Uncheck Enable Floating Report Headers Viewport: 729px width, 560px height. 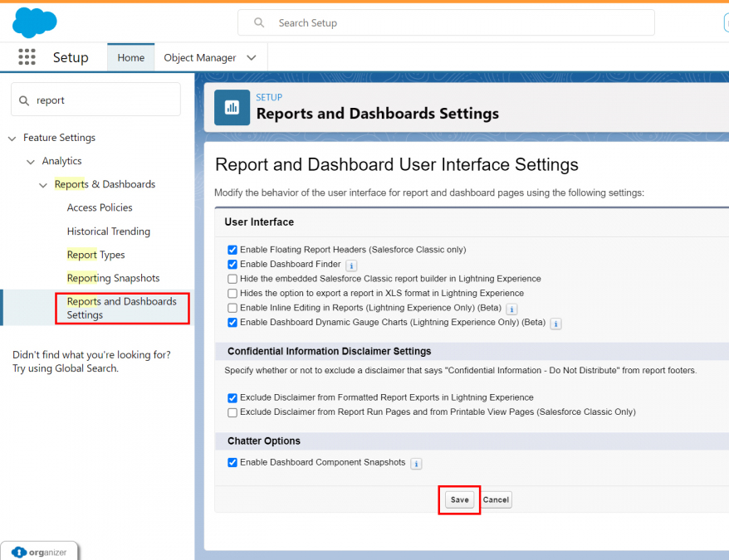(x=232, y=250)
